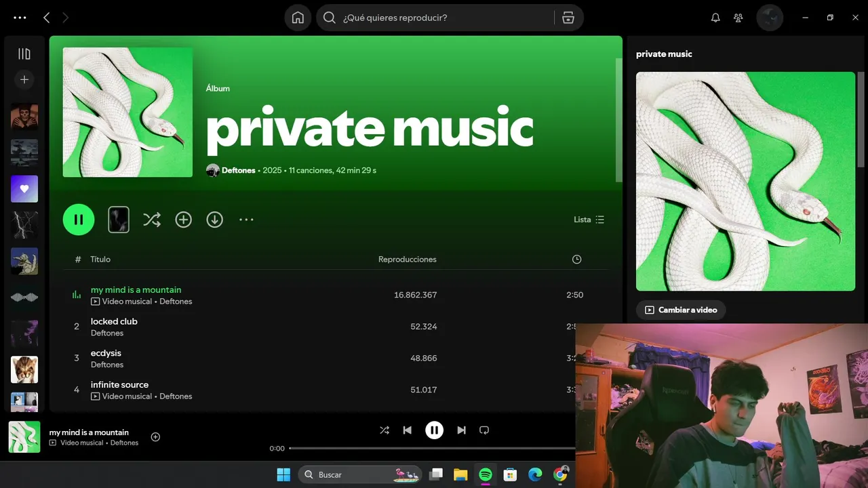This screenshot has width=868, height=488.
Task: Go back with the left arrow
Action: click(46, 18)
